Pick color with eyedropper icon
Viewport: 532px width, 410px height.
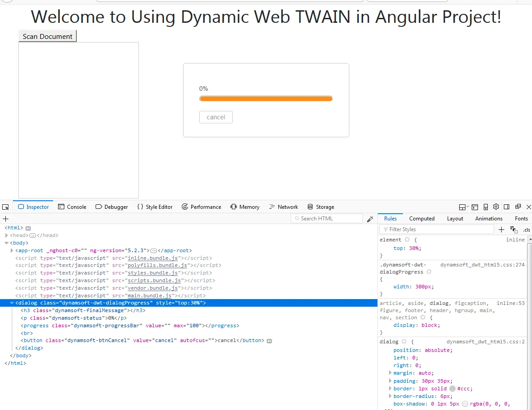tap(370, 219)
